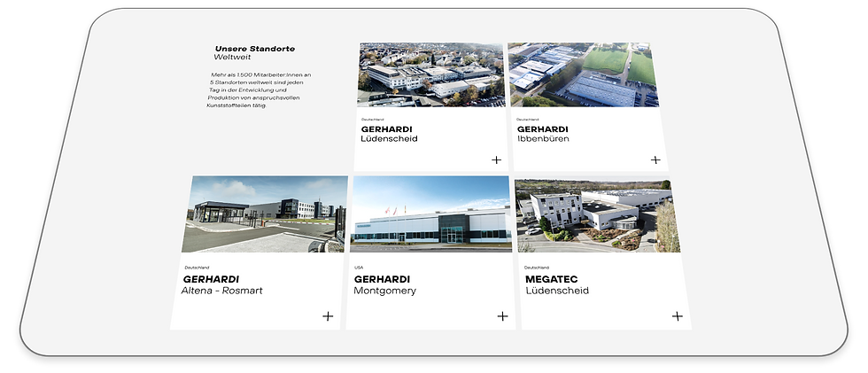Click Deutschland label on MEGATEC card
The width and height of the screenshot is (868, 373).
coord(535,268)
